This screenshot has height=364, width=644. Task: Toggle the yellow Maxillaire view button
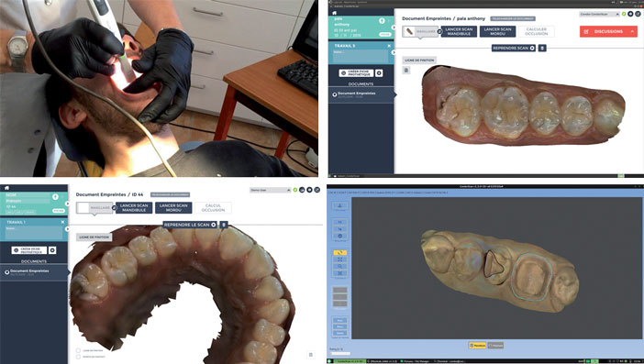pos(477,346)
